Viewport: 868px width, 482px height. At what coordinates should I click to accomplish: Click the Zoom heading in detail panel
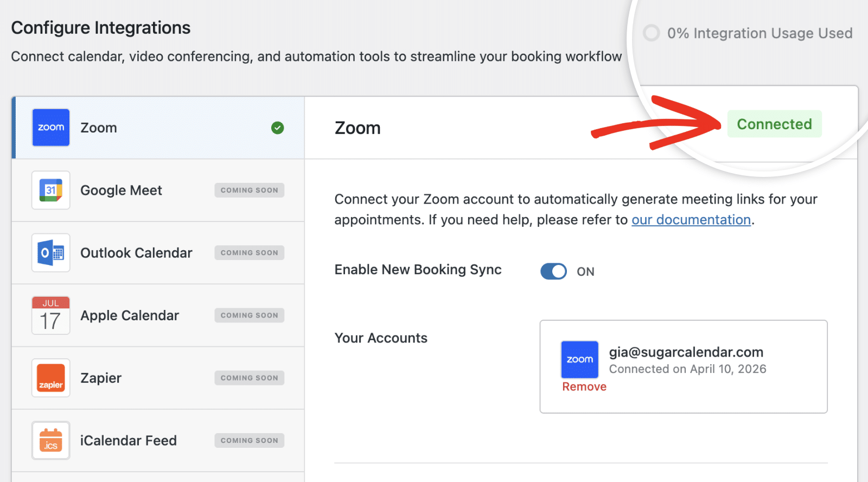pyautogui.click(x=358, y=128)
